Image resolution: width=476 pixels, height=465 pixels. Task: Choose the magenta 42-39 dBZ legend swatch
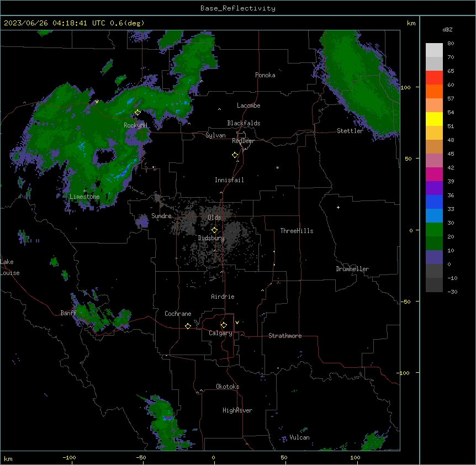434,174
